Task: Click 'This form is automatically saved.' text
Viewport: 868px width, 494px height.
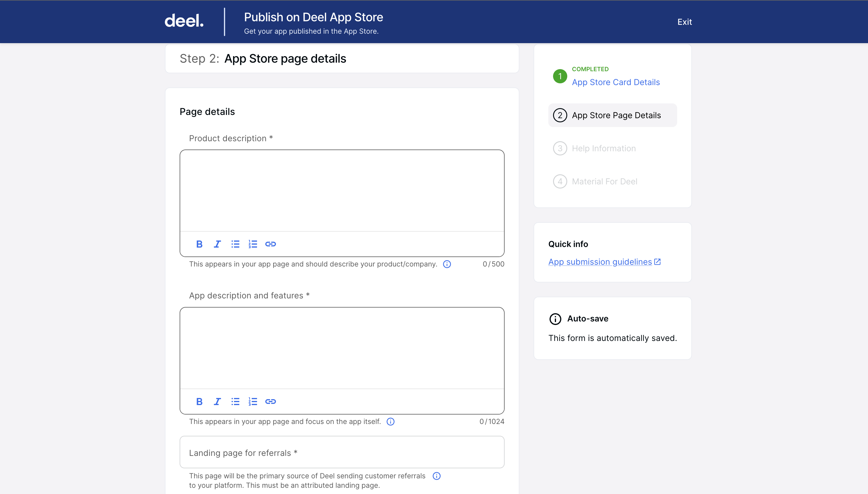Action: (612, 338)
